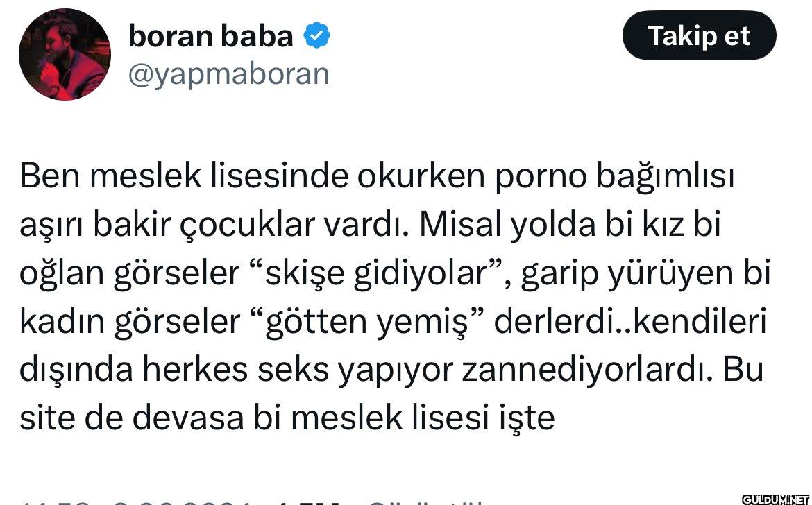Image resolution: width=812 pixels, height=505 pixels.
Task: Click the partially visible view count
Action: click(305, 501)
